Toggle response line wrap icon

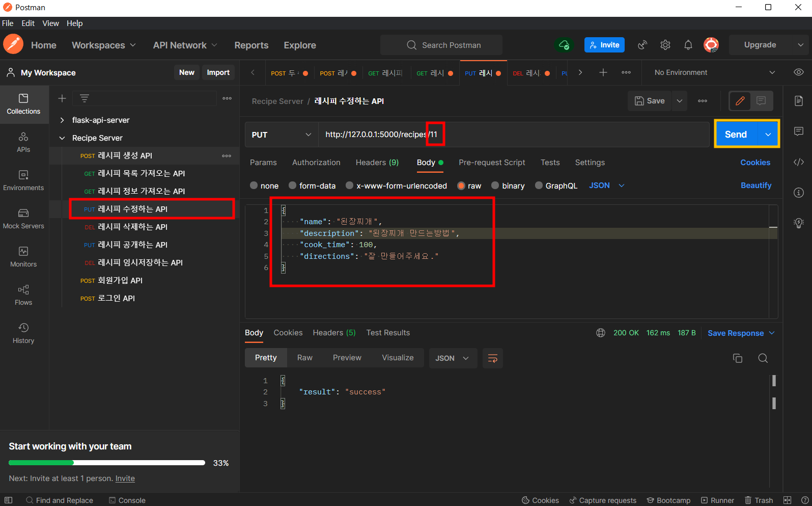[493, 358]
